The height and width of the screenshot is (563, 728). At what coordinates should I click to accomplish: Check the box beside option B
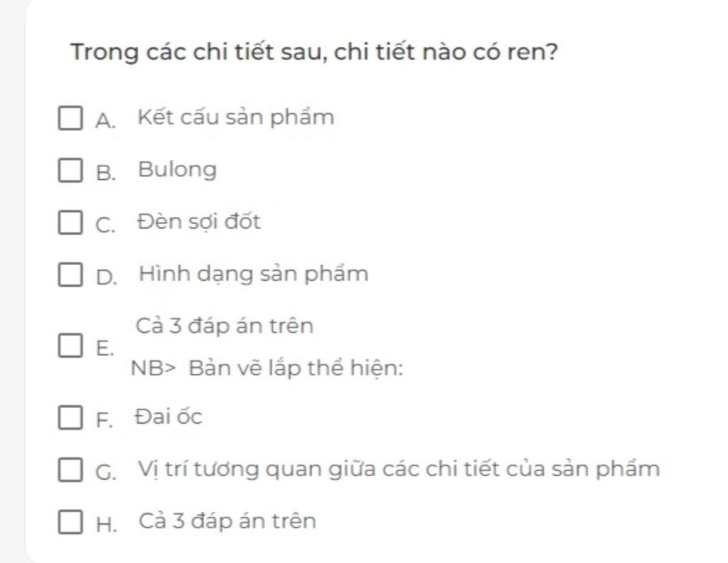70,170
